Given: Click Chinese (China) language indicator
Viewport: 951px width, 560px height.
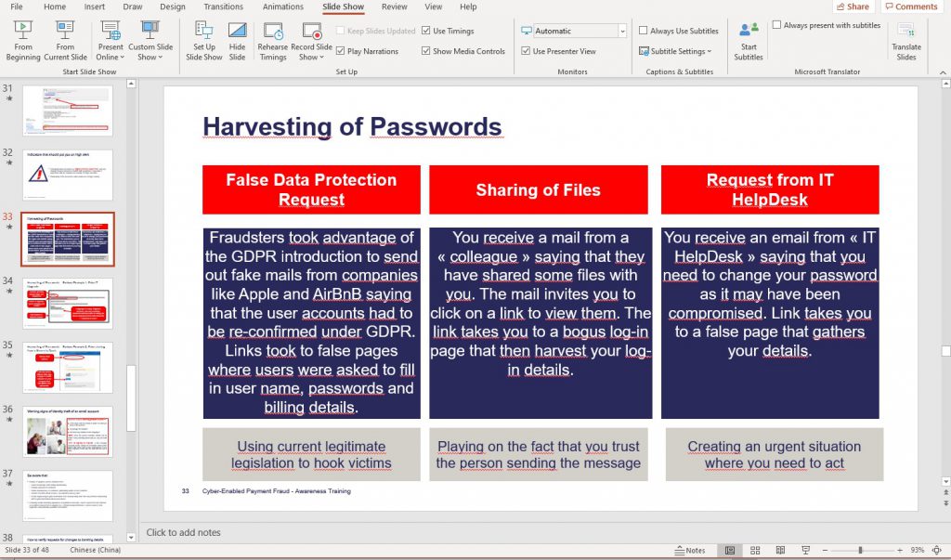Looking at the screenshot, I should pos(96,551).
